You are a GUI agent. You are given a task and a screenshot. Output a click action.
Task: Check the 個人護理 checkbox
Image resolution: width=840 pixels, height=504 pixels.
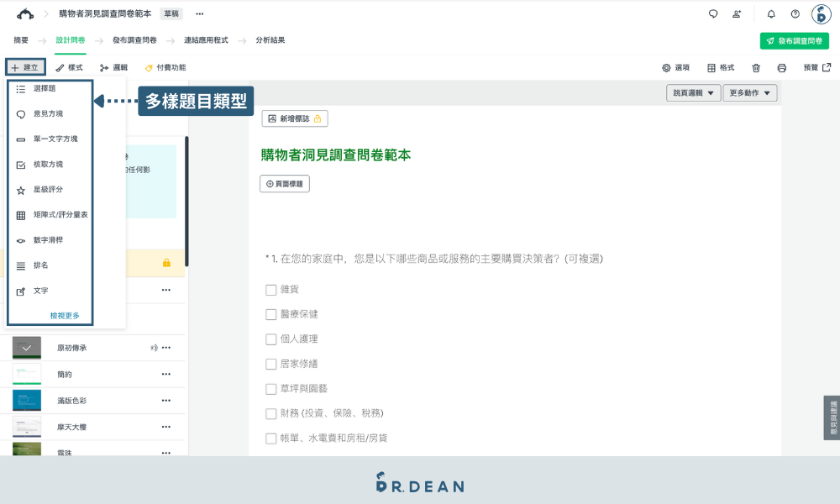[271, 339]
